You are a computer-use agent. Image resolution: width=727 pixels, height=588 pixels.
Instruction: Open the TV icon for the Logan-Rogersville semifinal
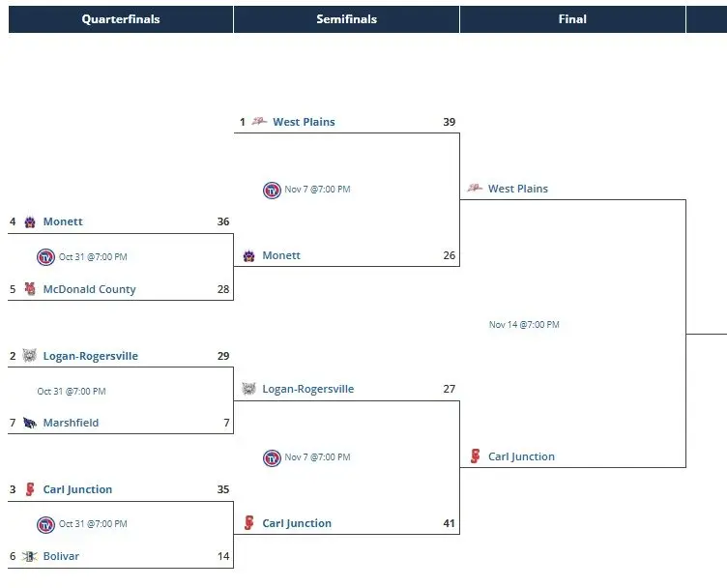point(272,457)
